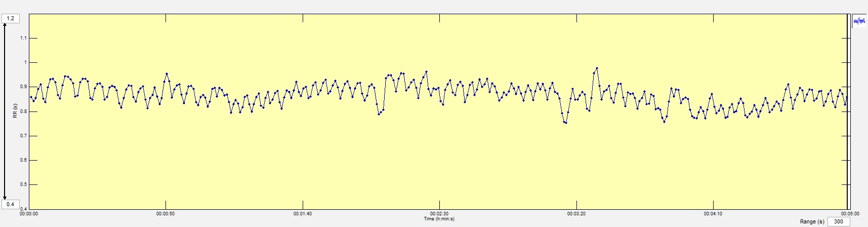Click the "Time (h:min:s)" X-axis title
Viewport: 868px width, 227px height.
pos(439,219)
